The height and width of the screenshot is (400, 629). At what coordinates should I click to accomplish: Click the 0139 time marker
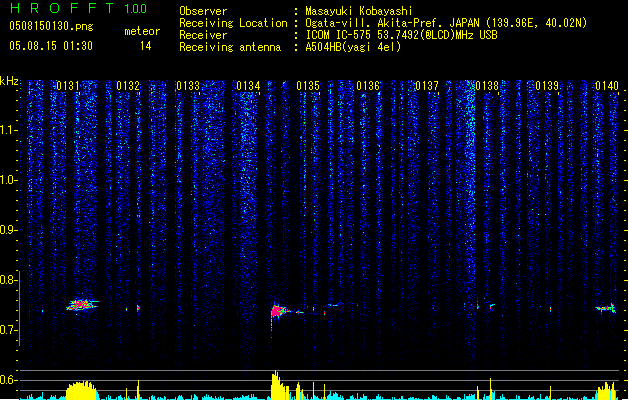[547, 85]
